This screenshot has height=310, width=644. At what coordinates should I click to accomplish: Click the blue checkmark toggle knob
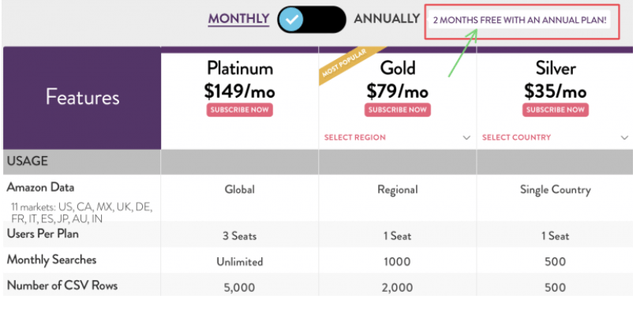click(291, 20)
